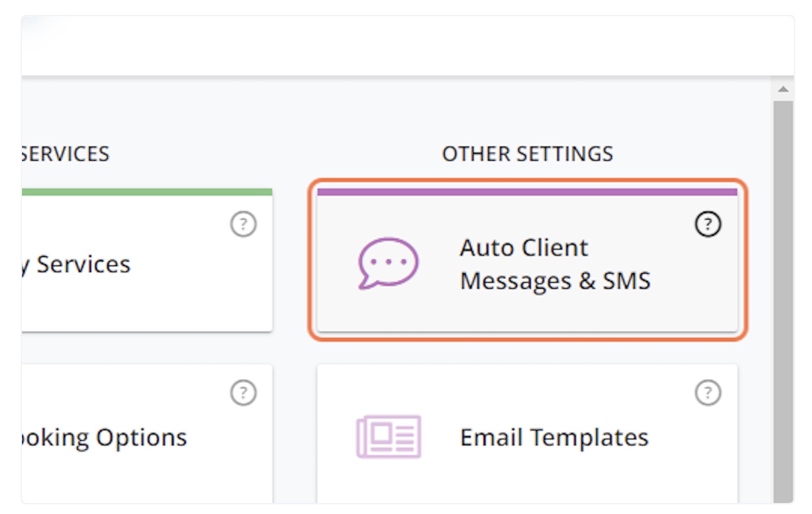Open help for Email Templates card
Image resolution: width=812 pixels, height=514 pixels.
pyautogui.click(x=708, y=393)
